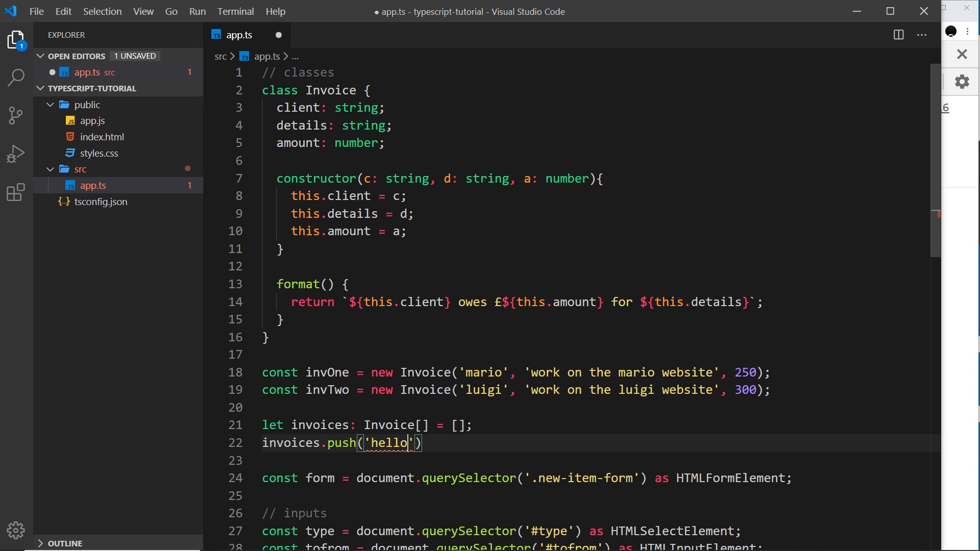The height and width of the screenshot is (551, 980).
Task: Open the Explorer view in activity bar
Action: (x=16, y=40)
